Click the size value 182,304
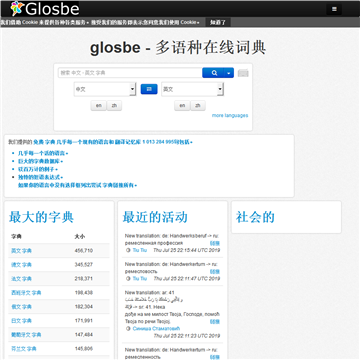360x360 pixels. coord(84,307)
